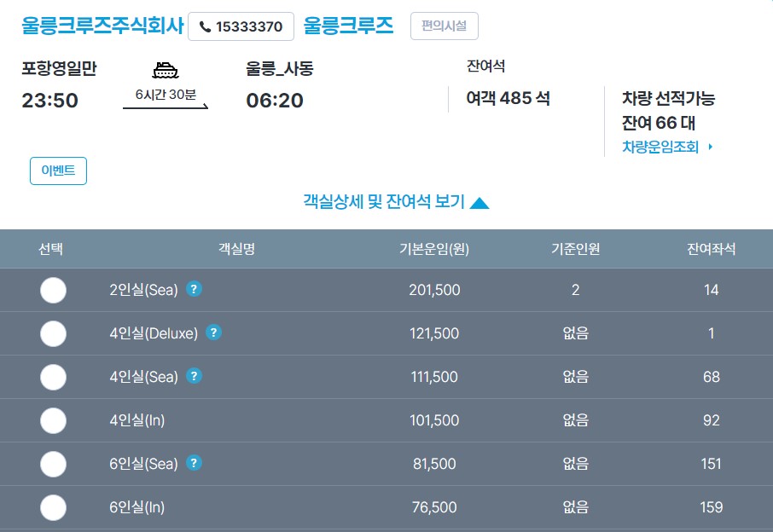
Task: Select the 4인실(In) room radio button
Action: (x=53, y=420)
